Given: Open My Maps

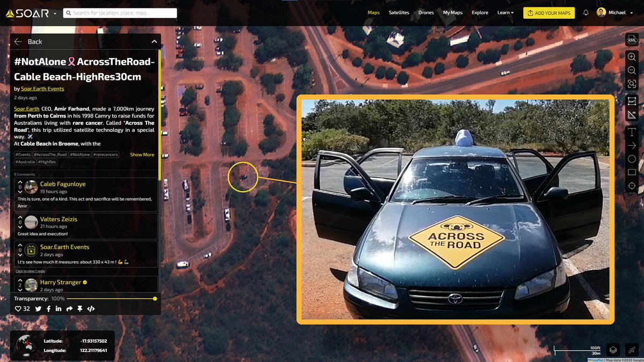Looking at the screenshot, I should tap(453, 12).
